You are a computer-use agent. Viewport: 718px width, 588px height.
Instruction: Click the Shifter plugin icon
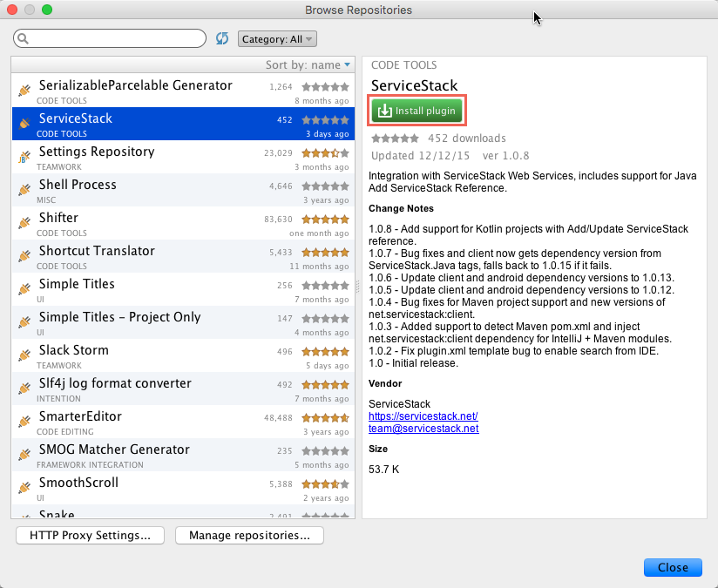pyautogui.click(x=24, y=223)
